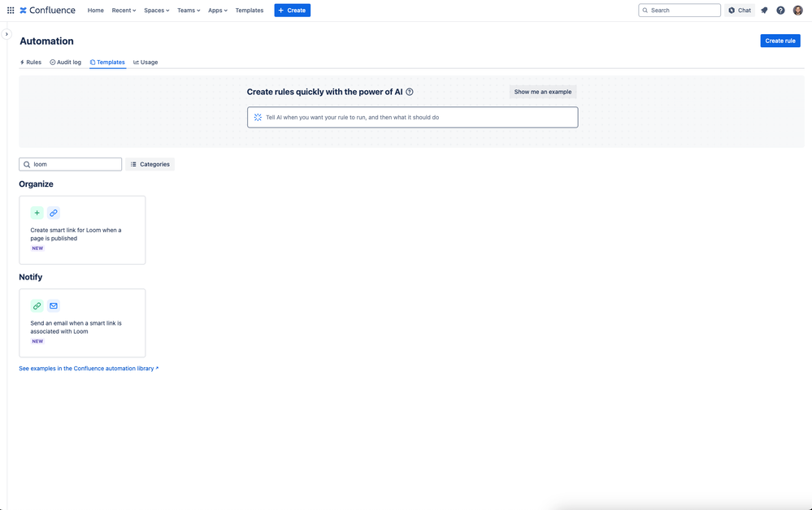812x510 pixels.
Task: Open the Spaces dropdown menu
Action: pyautogui.click(x=156, y=11)
